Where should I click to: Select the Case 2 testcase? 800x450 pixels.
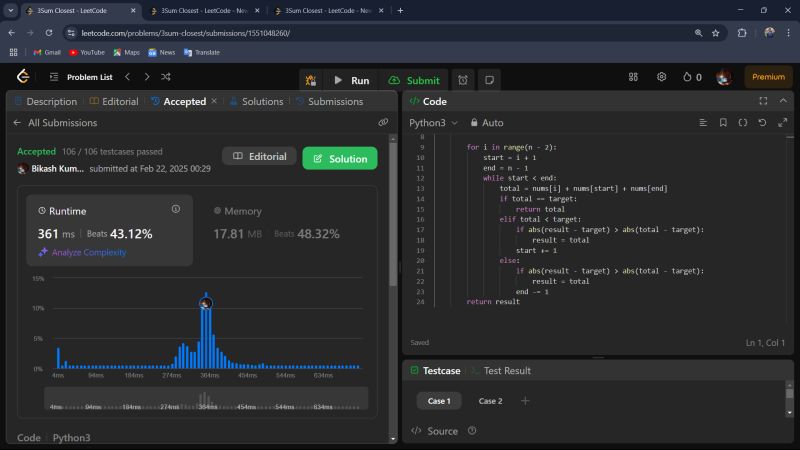coord(490,400)
